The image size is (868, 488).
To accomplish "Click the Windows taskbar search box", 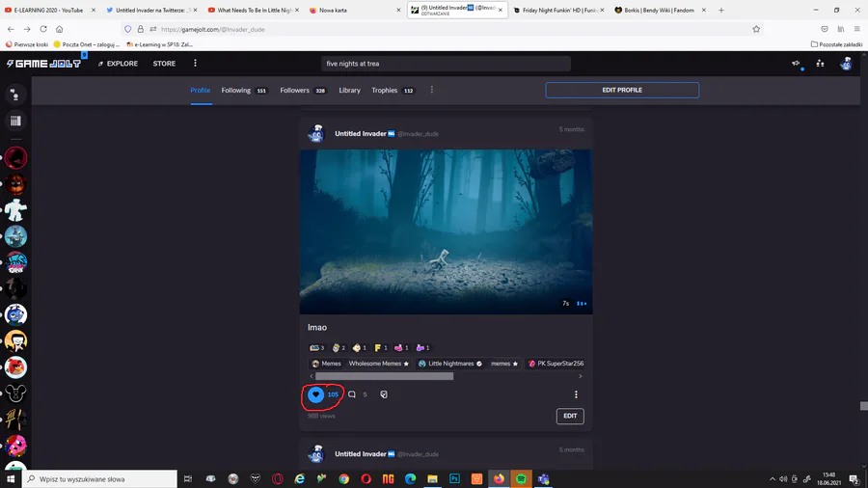I will pos(99,478).
